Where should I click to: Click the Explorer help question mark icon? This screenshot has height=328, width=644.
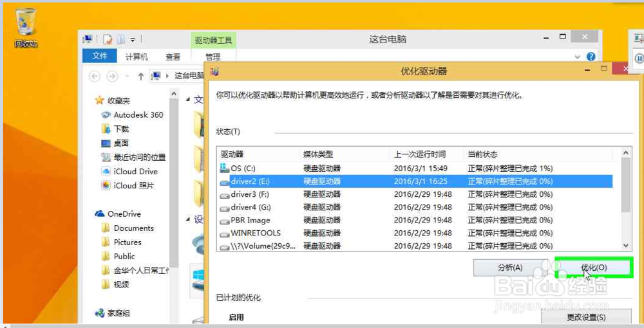coord(591,57)
